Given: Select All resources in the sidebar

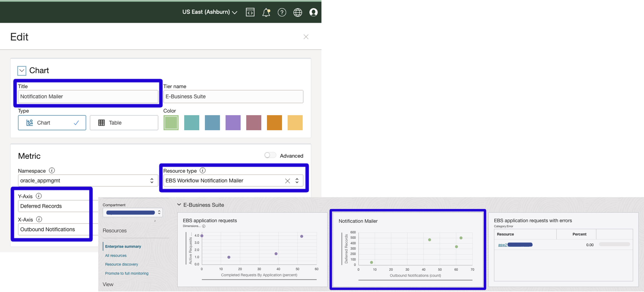Looking at the screenshot, I should [x=115, y=255].
